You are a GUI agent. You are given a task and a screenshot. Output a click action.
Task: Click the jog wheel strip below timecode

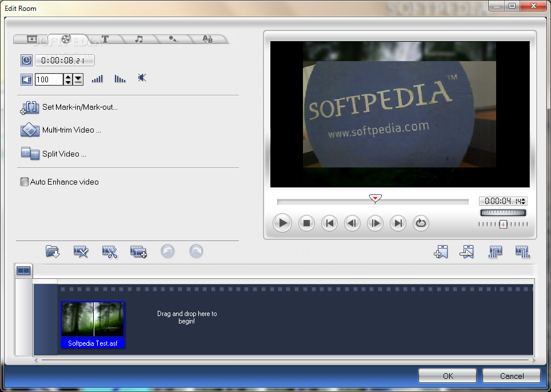click(x=503, y=213)
